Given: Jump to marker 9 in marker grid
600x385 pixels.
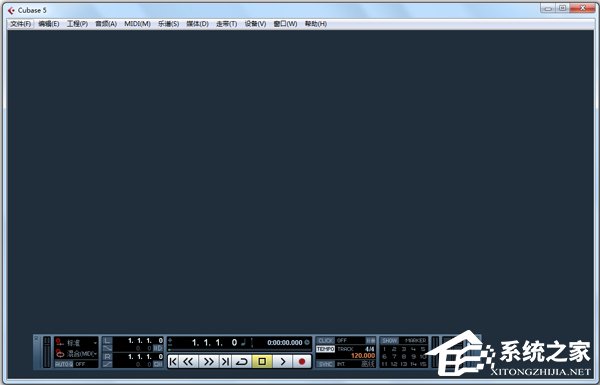Looking at the screenshot, I should pyautogui.click(x=413, y=356).
